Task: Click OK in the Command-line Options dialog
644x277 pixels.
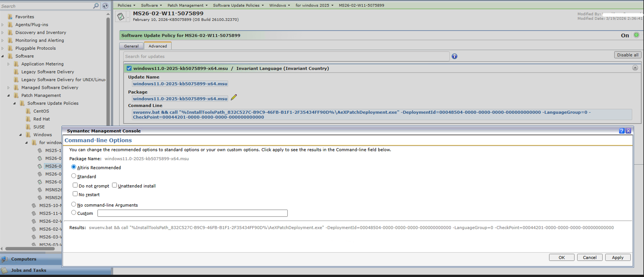Action: 562,257
